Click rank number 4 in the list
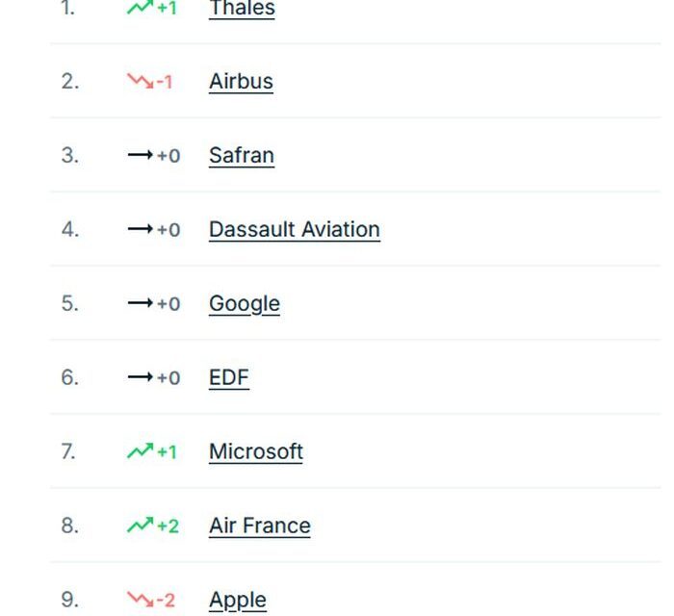 (70, 229)
